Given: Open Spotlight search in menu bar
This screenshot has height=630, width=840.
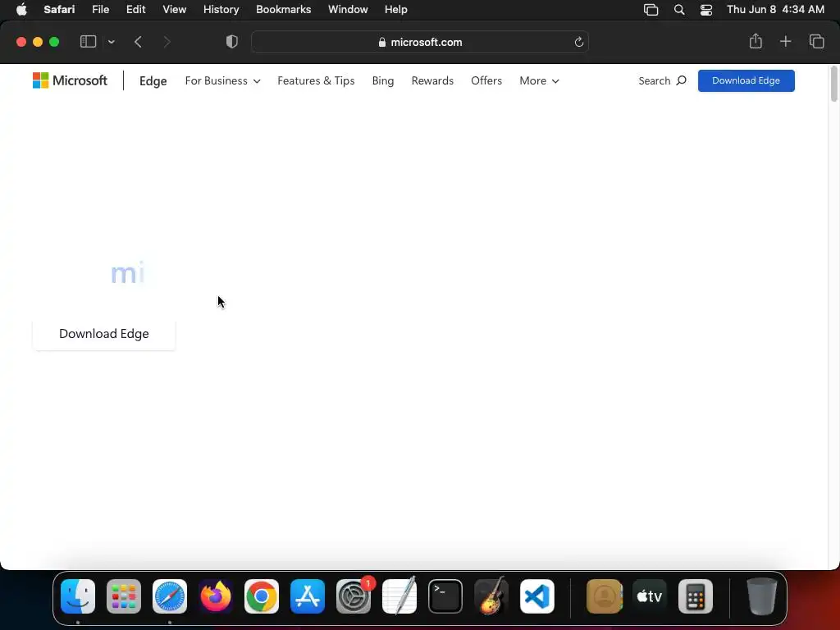Looking at the screenshot, I should 678,10.
